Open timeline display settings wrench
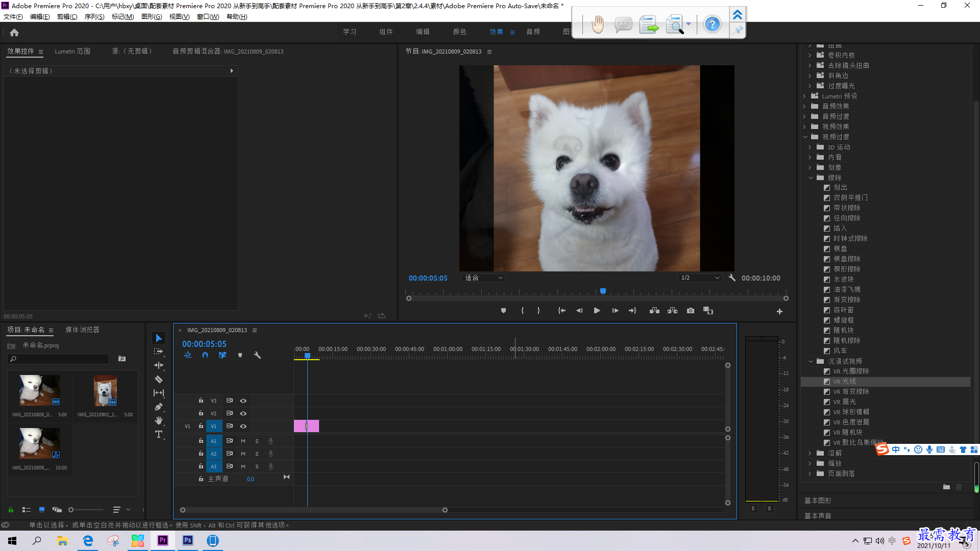Image resolution: width=980 pixels, height=551 pixels. (x=257, y=355)
